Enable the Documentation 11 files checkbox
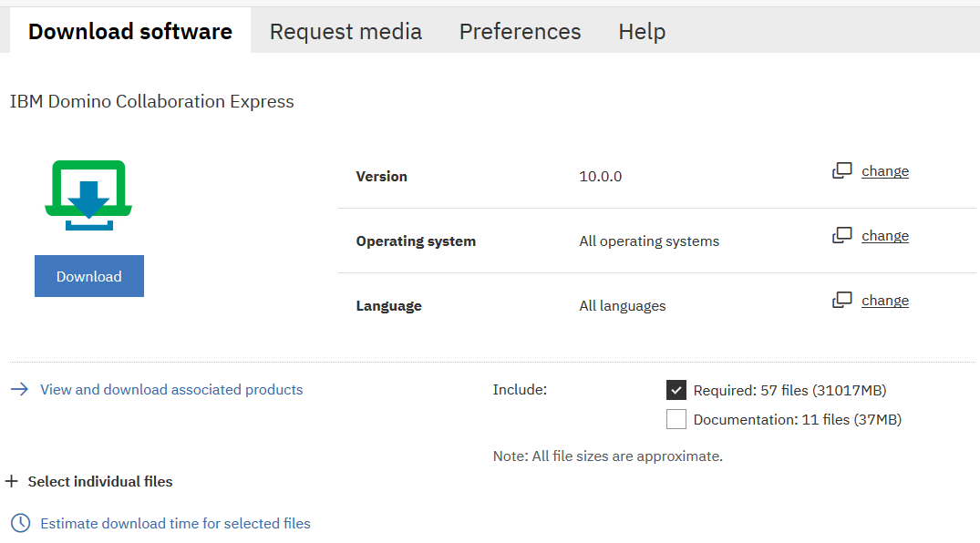This screenshot has width=980, height=543. point(676,419)
